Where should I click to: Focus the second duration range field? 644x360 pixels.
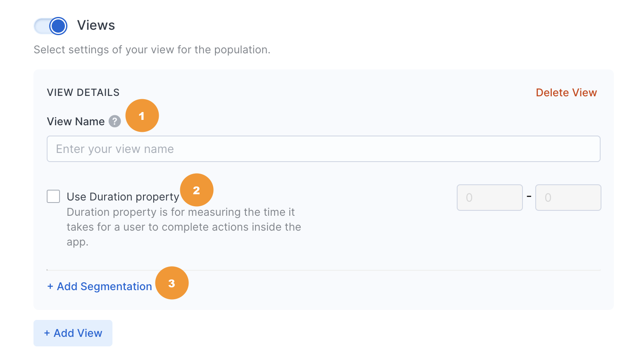click(x=568, y=198)
